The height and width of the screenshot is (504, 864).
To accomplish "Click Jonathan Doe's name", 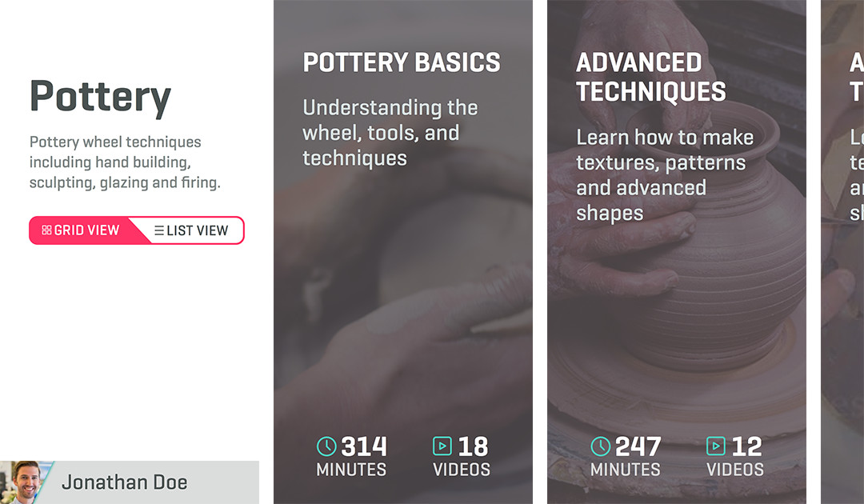I will click(x=124, y=482).
